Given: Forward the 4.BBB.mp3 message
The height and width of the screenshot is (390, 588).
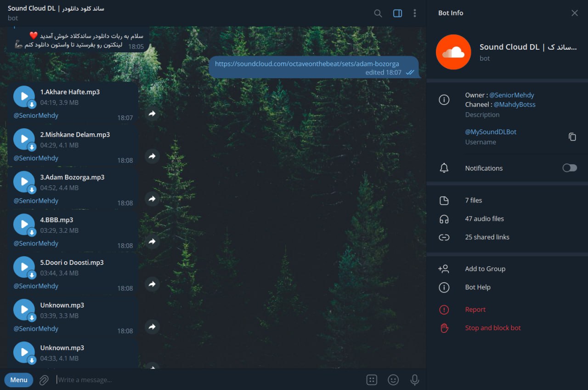Looking at the screenshot, I should pyautogui.click(x=152, y=241).
